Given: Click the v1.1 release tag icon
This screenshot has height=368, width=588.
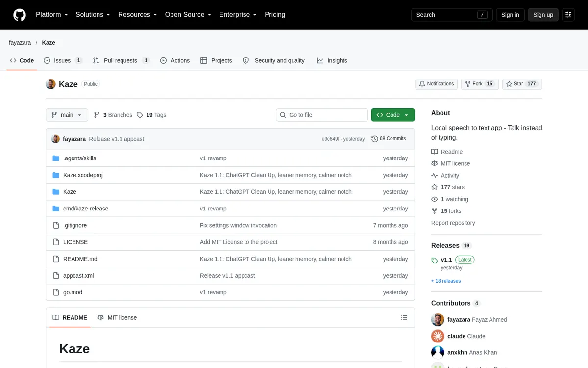Looking at the screenshot, I should pyautogui.click(x=435, y=261).
